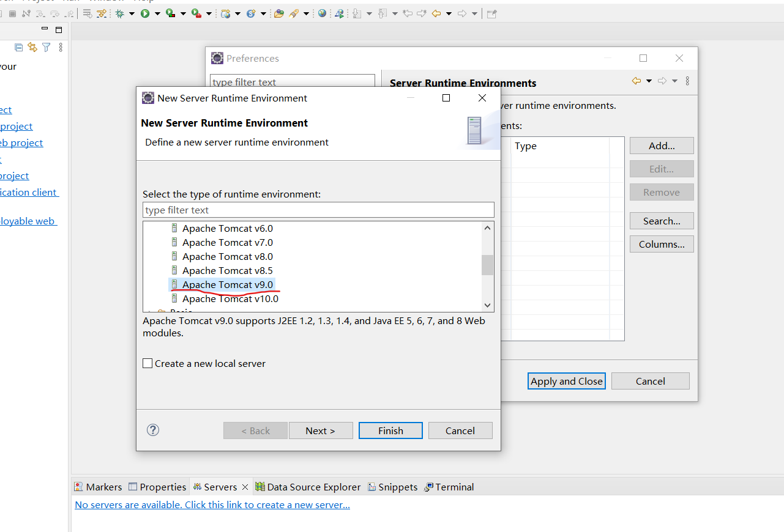Click the Open Web Browser globe icon
The image size is (784, 532).
(x=323, y=13)
